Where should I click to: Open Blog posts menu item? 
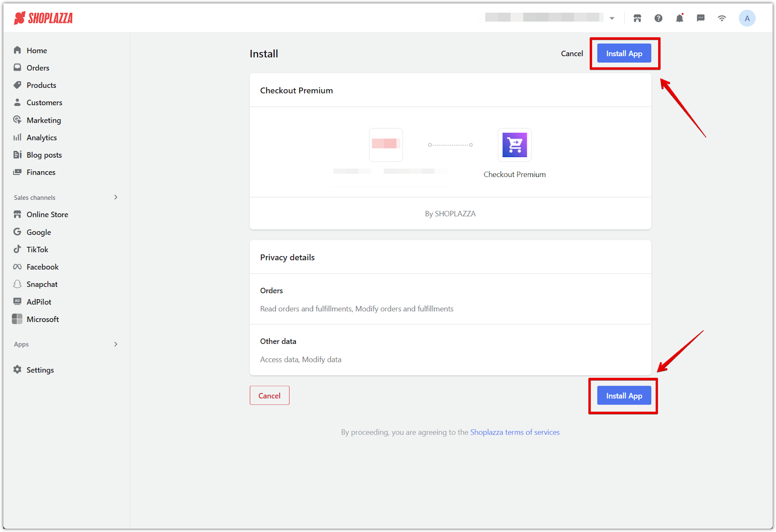pos(44,155)
